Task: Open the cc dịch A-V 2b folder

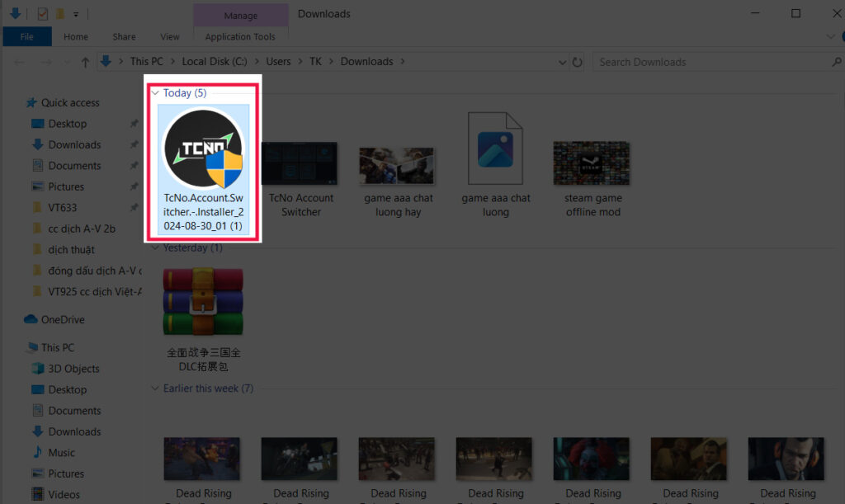Action: pyautogui.click(x=82, y=228)
